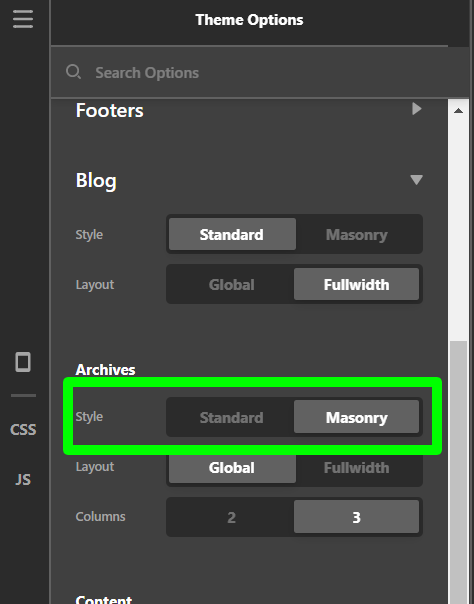474x604 pixels.
Task: Switch Archives Style to Standard
Action: click(x=231, y=417)
